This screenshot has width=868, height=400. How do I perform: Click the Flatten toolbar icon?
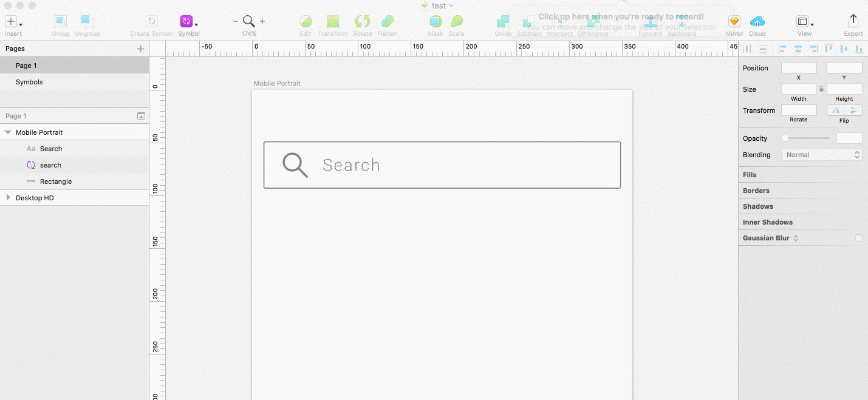point(388,22)
